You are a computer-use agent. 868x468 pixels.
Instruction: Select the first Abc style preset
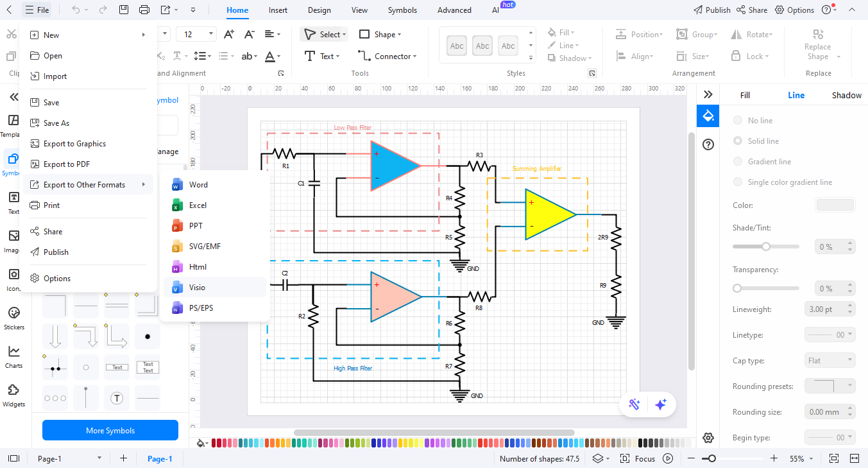[457, 46]
